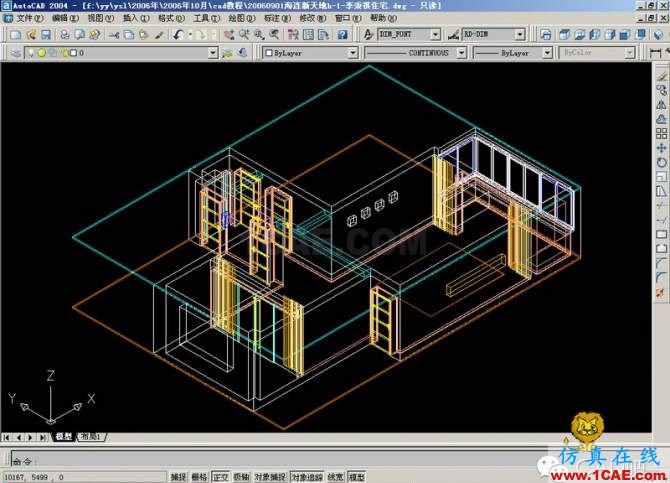This screenshot has height=483, width=670.
Task: Toggle 捕捉 snap mode in status bar
Action: [179, 477]
